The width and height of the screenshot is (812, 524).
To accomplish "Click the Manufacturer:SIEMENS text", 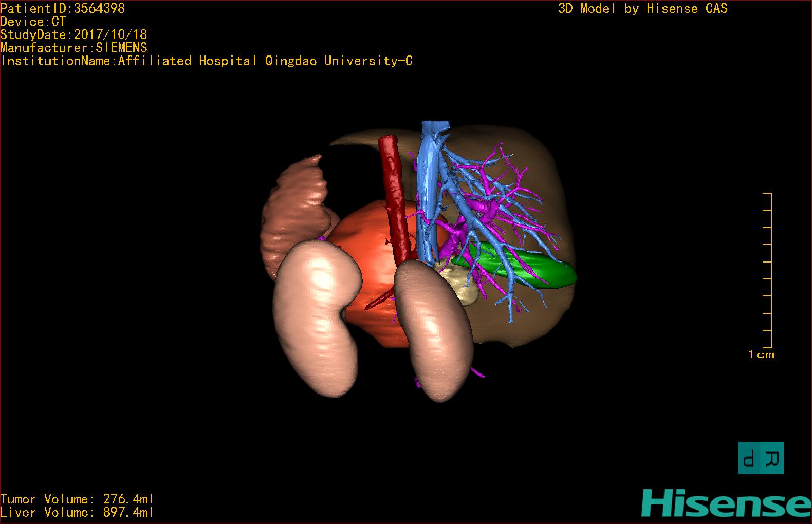I will (73, 48).
